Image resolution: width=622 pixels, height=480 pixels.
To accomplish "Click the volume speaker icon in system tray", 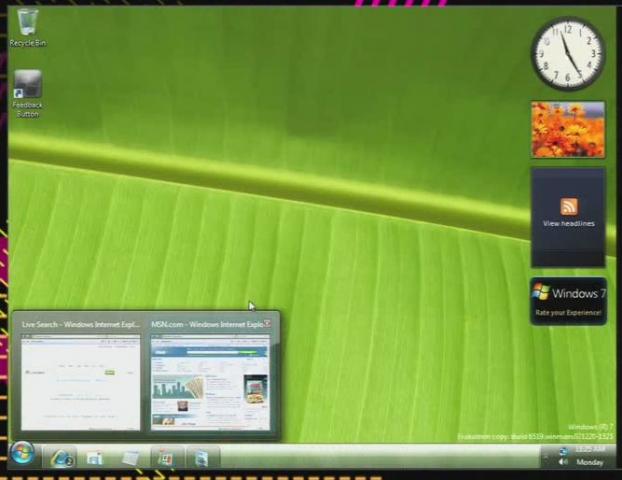I will pyautogui.click(x=563, y=462).
